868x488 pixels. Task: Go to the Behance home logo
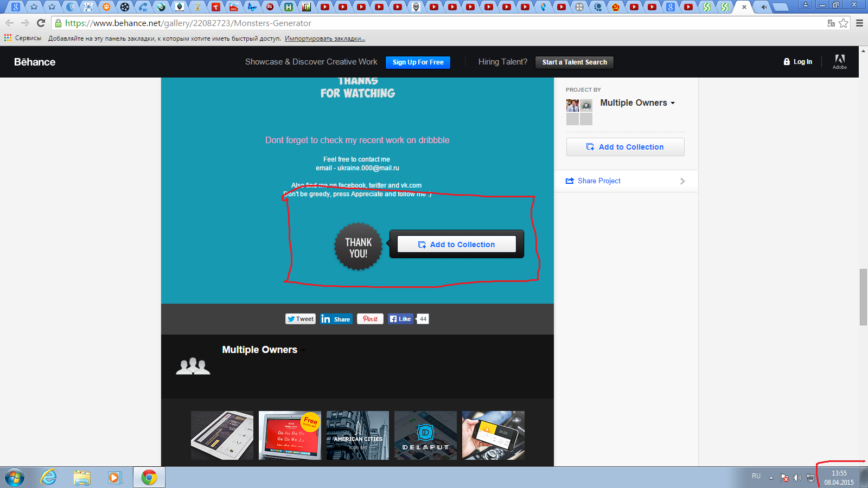point(35,62)
